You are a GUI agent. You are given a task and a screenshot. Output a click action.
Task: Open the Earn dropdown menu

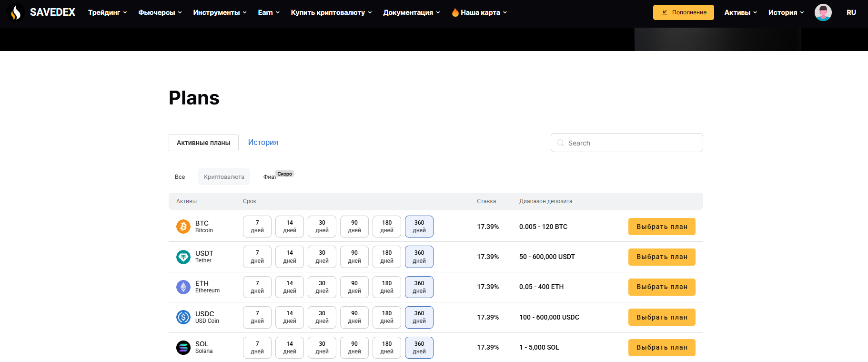coord(269,12)
